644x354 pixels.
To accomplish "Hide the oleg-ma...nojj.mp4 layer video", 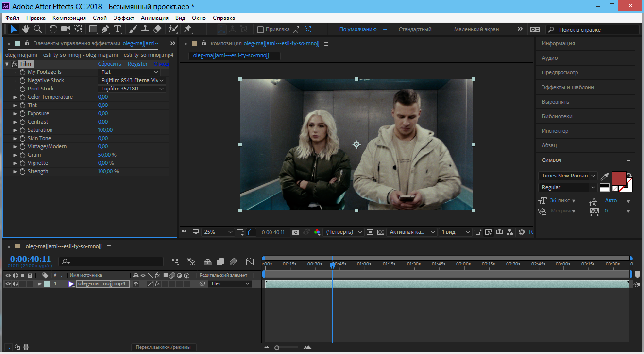I will pos(8,284).
